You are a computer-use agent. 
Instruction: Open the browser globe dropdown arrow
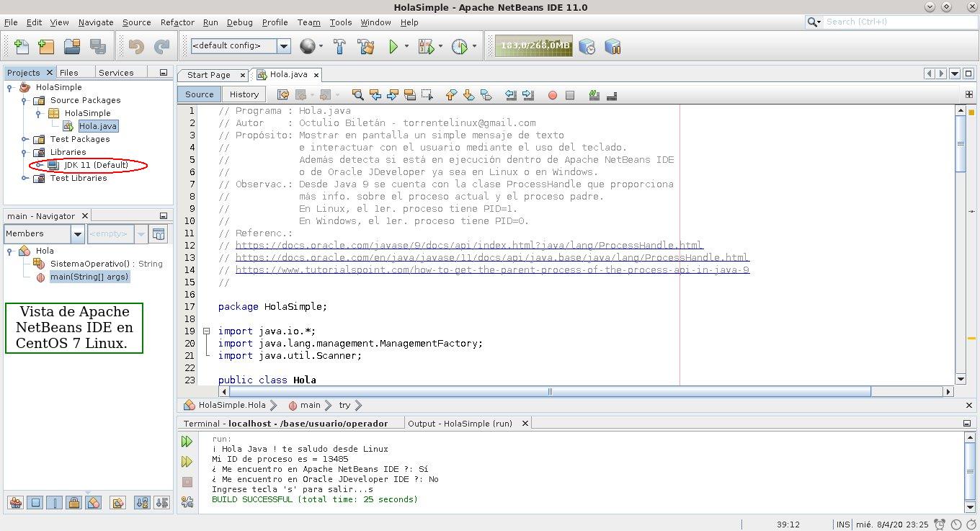pos(321,47)
